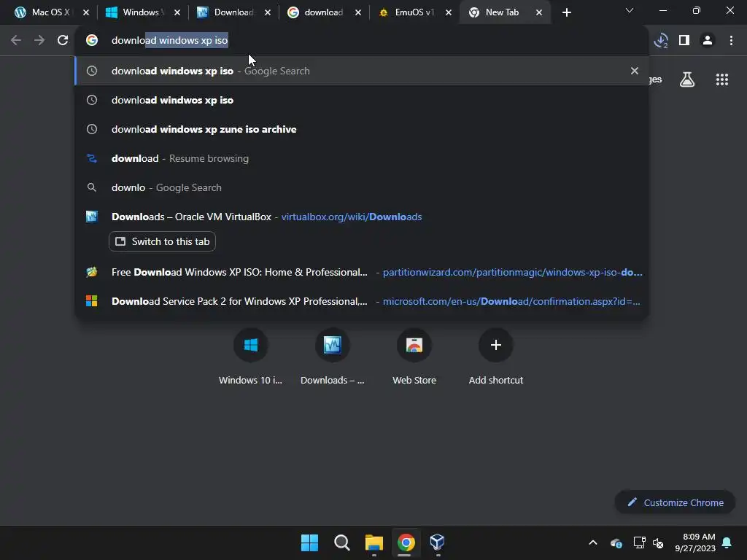The image size is (747, 560).
Task: Switch to the Google download tab
Action: coord(323,12)
